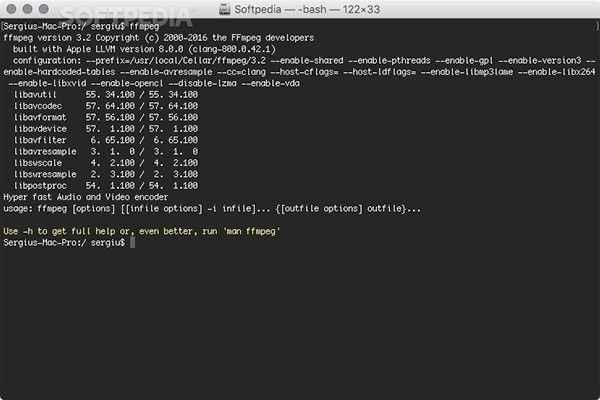Click the 'libswscale' library row
Viewport: 600px width, 400px height.
[106, 163]
